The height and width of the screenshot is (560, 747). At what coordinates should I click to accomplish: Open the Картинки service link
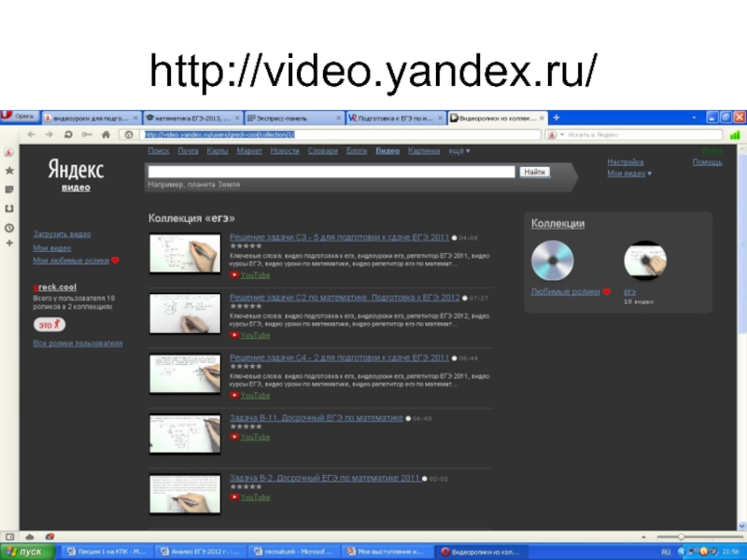point(424,151)
